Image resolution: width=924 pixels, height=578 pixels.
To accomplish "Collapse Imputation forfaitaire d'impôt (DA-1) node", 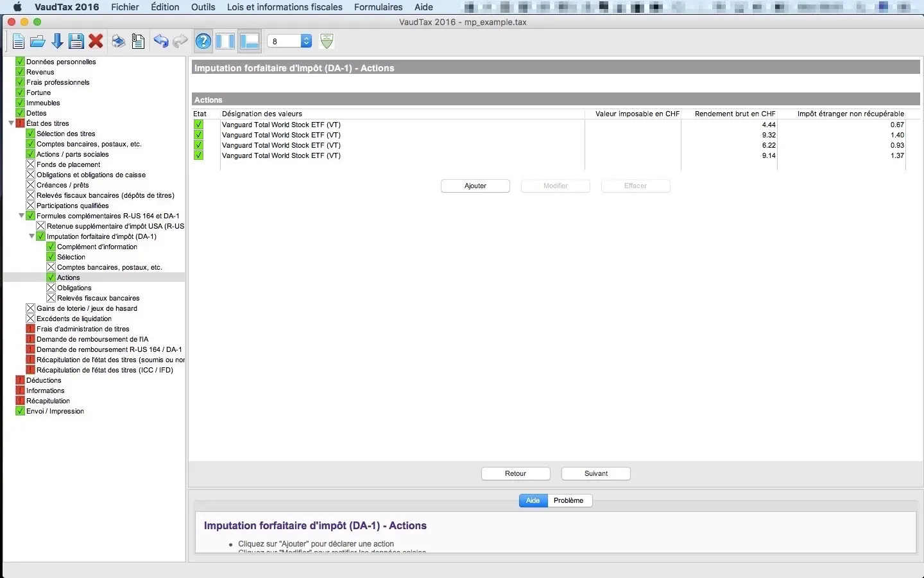I will click(x=31, y=236).
